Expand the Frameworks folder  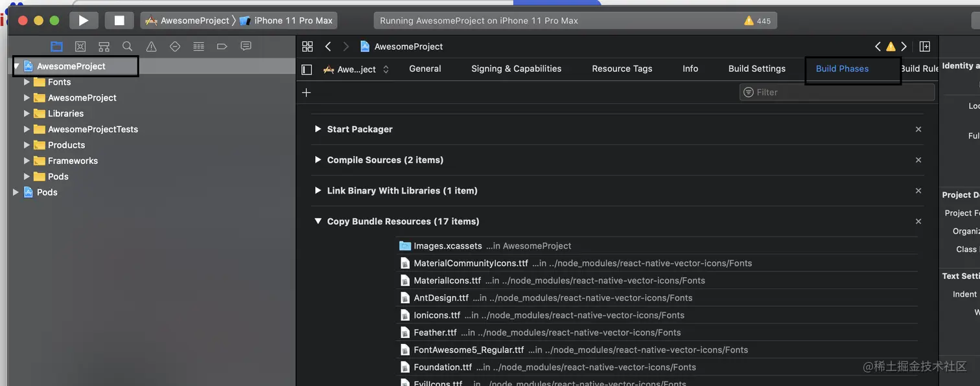coord(27,161)
